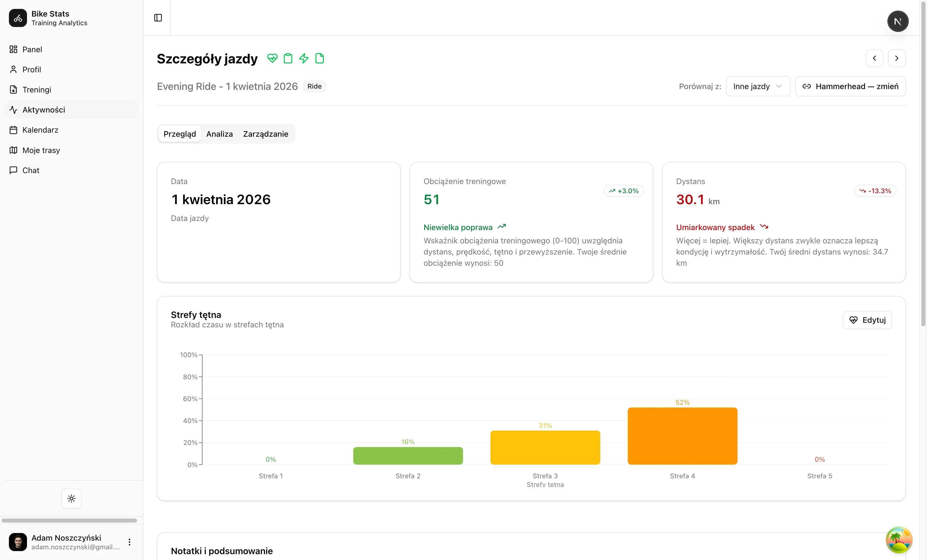927x560 pixels.
Task: Switch to the Zarządzanie tab
Action: (x=265, y=134)
